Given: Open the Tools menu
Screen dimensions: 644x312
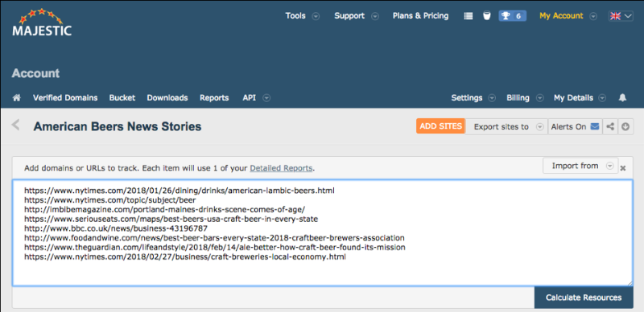Looking at the screenshot, I should (x=295, y=16).
